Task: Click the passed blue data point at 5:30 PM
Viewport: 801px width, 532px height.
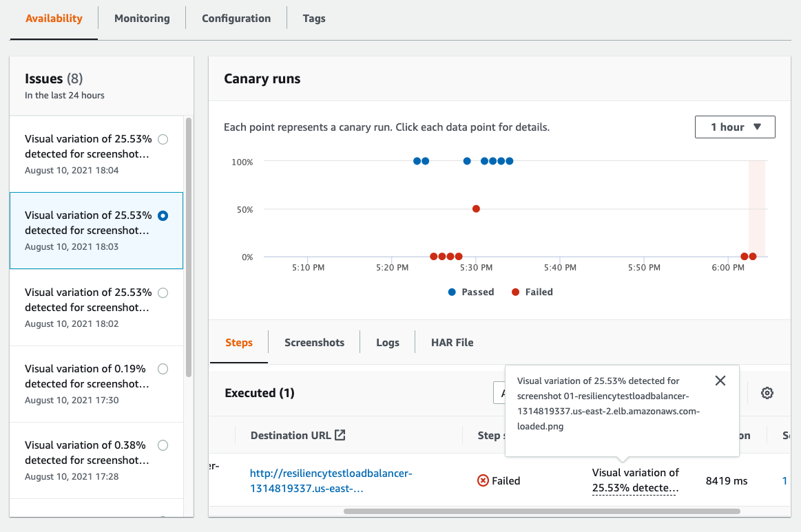Action: pos(467,160)
